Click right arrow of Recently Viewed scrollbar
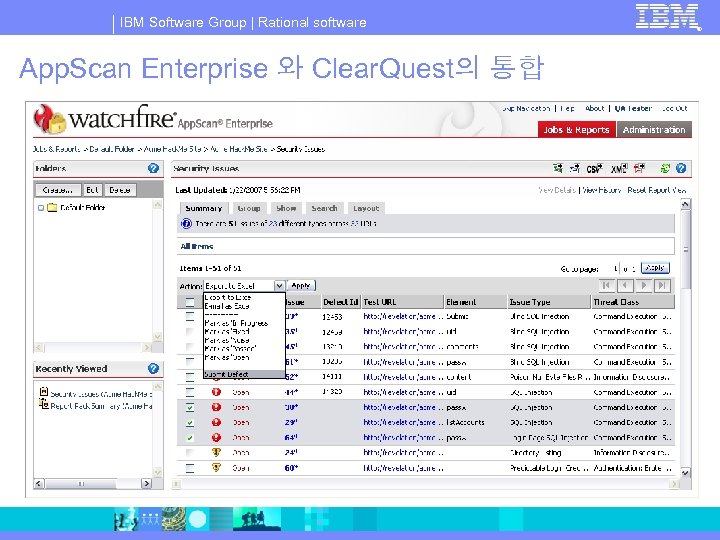This screenshot has width=720, height=540. (x=146, y=483)
